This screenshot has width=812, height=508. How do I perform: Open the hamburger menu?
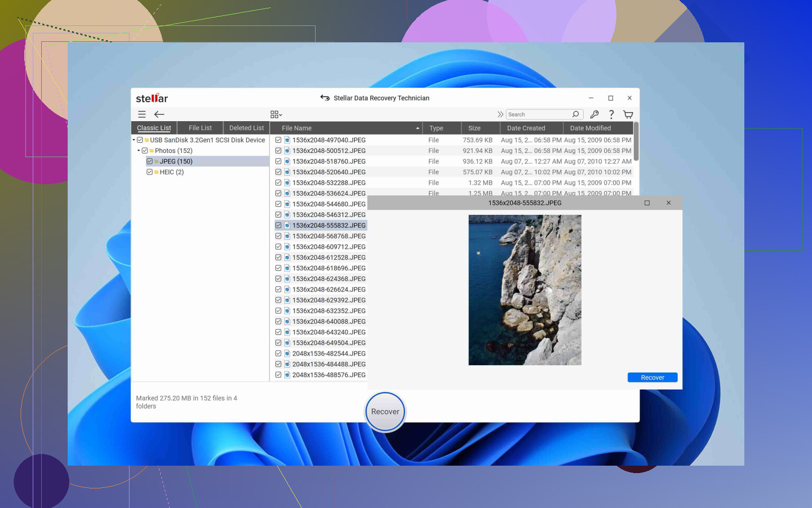tap(142, 114)
